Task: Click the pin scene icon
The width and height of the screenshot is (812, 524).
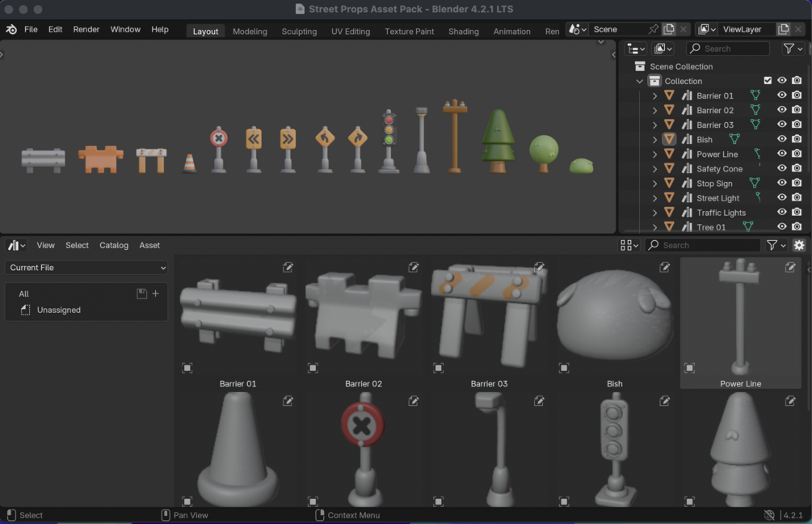Action: pos(653,30)
